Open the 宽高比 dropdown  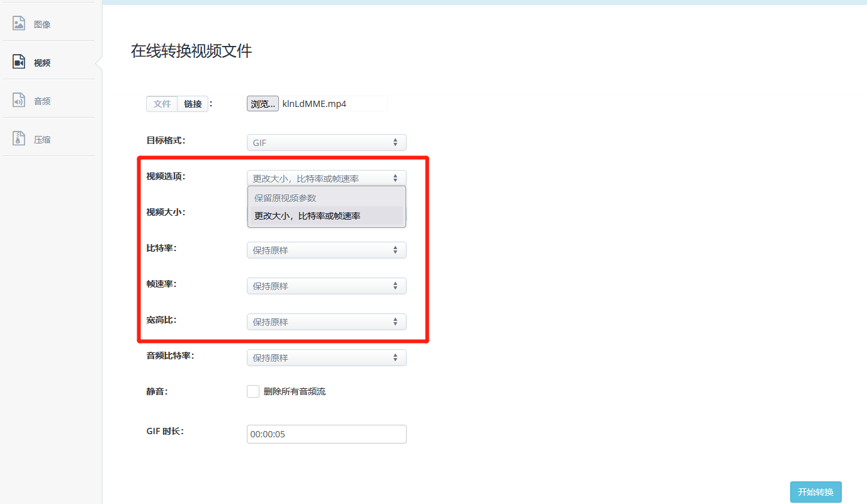point(326,322)
